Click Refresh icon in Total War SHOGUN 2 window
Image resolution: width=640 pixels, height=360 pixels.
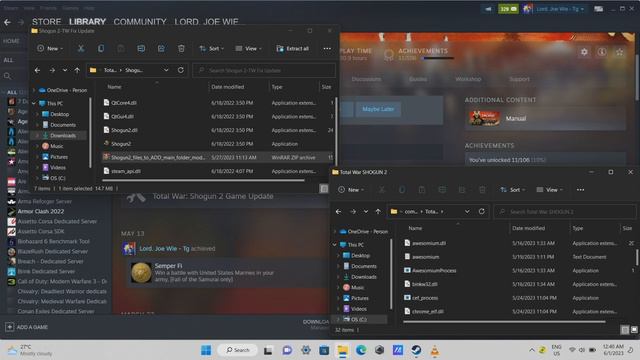[x=482, y=211]
